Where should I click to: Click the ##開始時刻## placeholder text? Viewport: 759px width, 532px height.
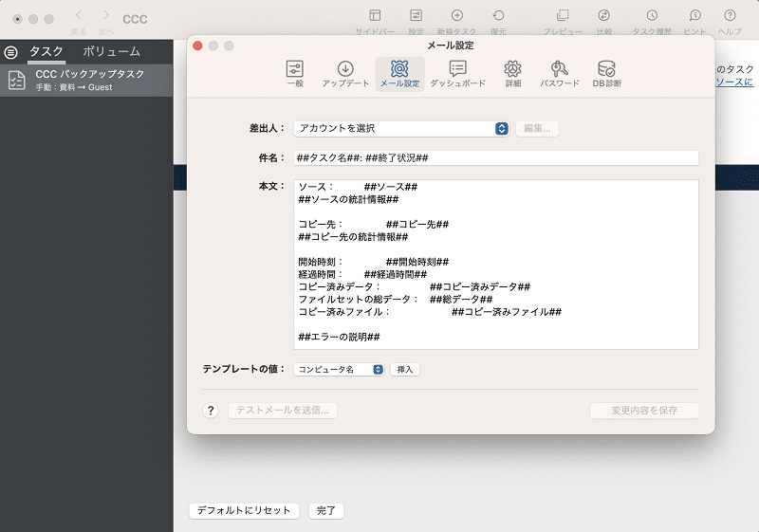(x=417, y=262)
